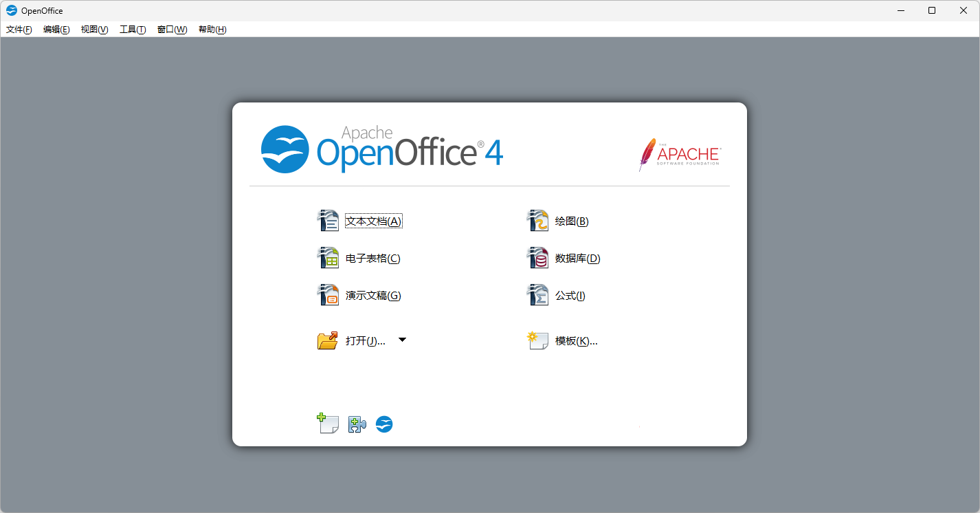This screenshot has width=980, height=513.
Task: Open the 模板(K)... templates dialog
Action: click(562, 340)
